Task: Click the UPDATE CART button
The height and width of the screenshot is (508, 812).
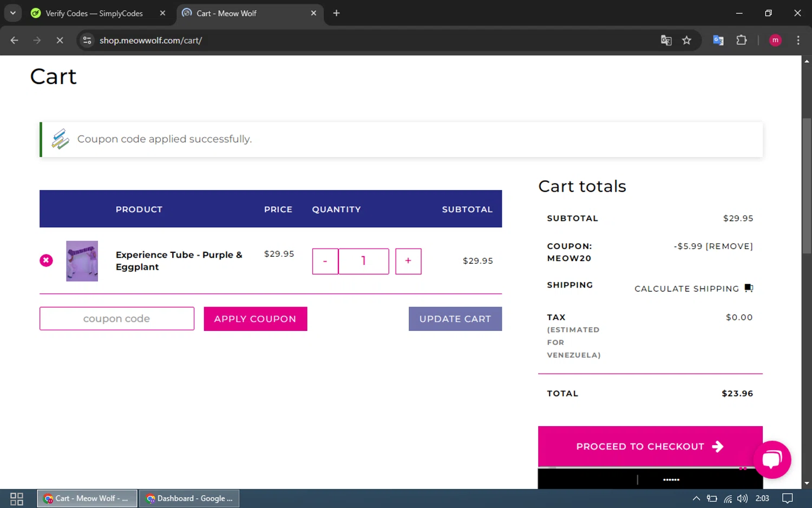Action: 455,319
